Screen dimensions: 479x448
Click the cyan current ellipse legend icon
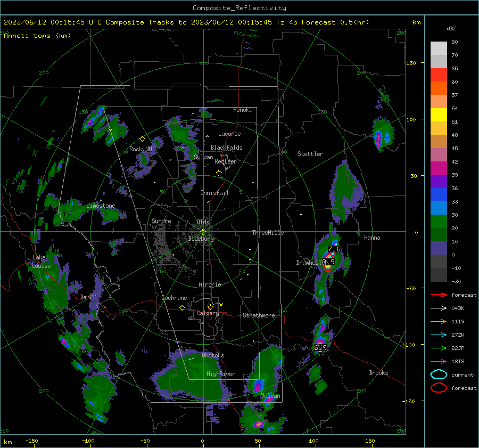pyautogui.click(x=439, y=374)
